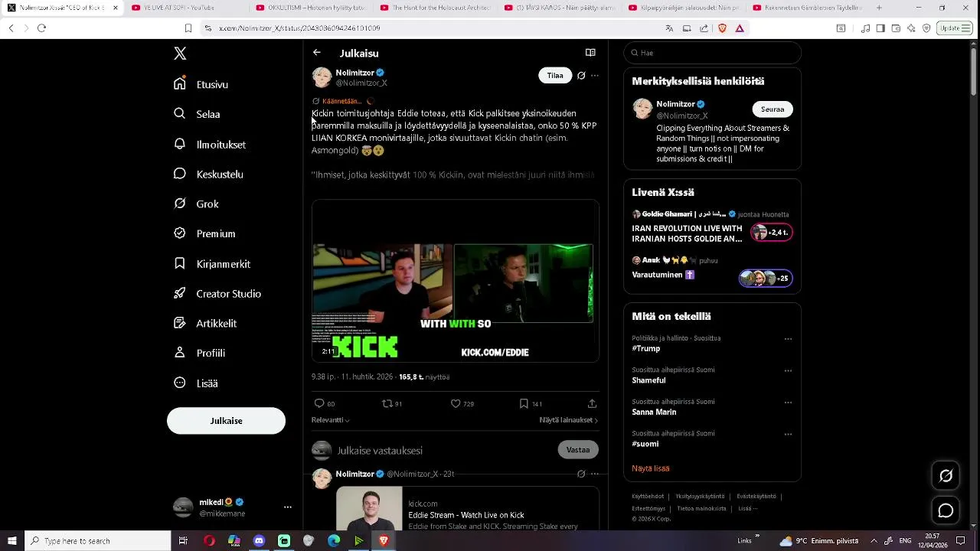This screenshot has width=980, height=551.
Task: Open Creator Studio in the sidebar
Action: [217, 293]
